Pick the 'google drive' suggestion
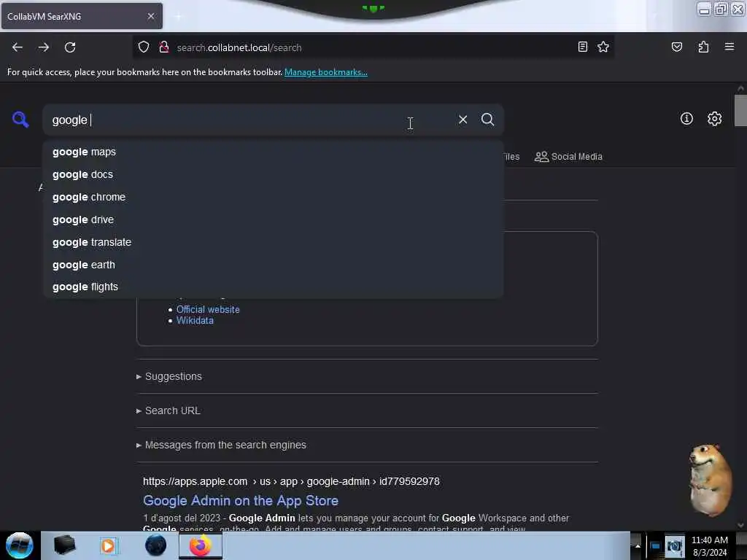 [273, 220]
